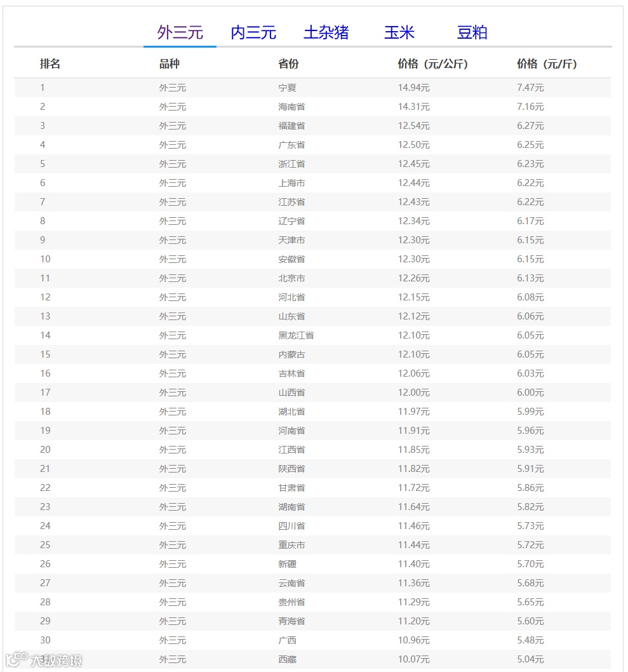Select the 土杂猪 tab

point(326,32)
